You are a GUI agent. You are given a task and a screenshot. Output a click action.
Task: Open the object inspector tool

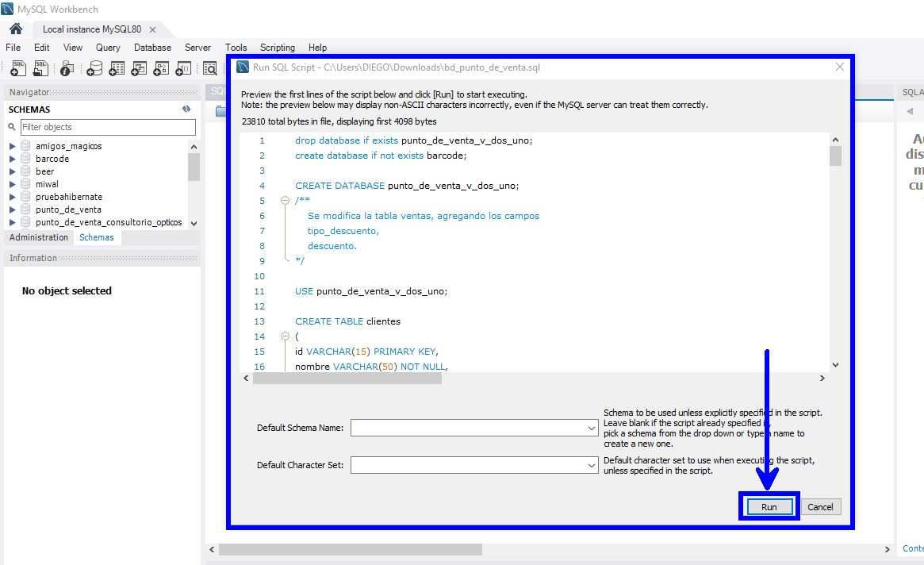click(x=67, y=68)
